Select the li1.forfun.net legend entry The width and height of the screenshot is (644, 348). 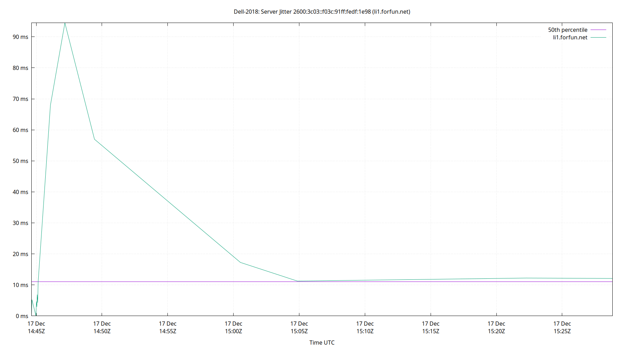pyautogui.click(x=570, y=37)
